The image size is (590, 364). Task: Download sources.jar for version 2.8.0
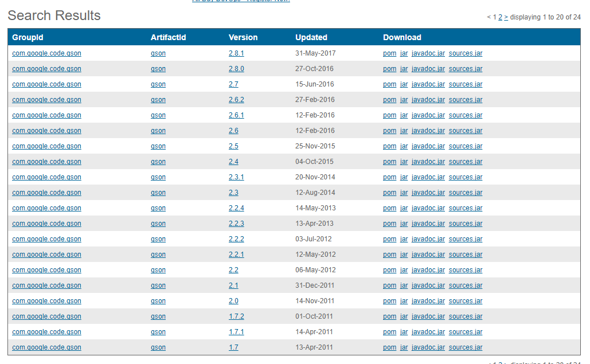(466, 69)
